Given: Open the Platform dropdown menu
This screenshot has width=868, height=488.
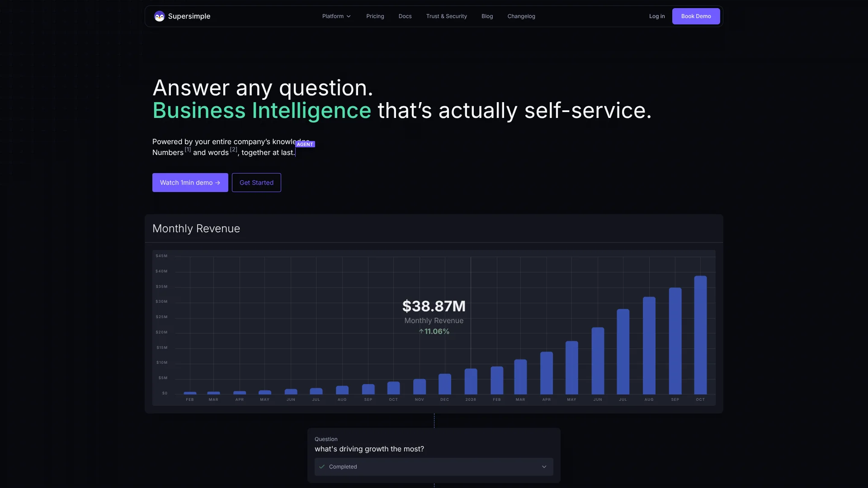Looking at the screenshot, I should (x=336, y=16).
